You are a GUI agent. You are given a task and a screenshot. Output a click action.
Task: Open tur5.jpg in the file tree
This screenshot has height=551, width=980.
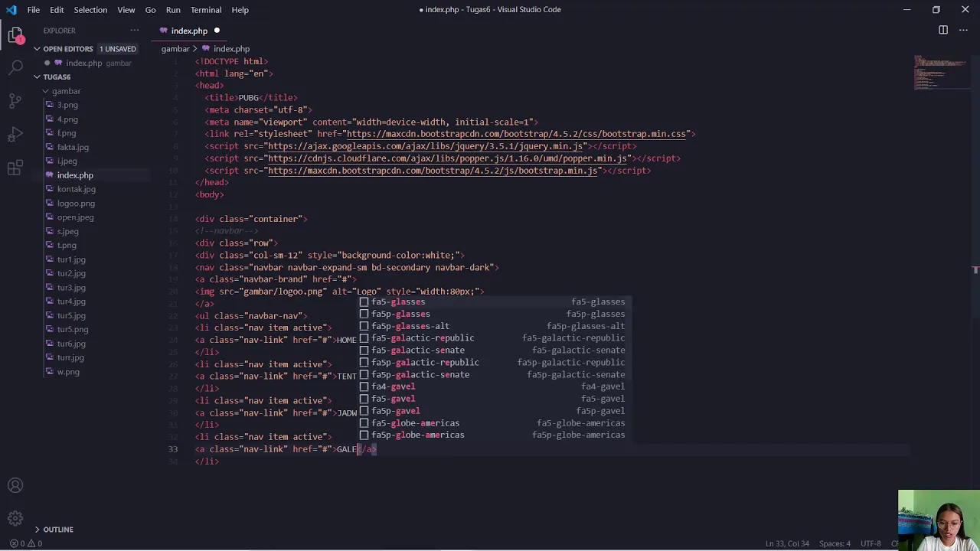(71, 315)
